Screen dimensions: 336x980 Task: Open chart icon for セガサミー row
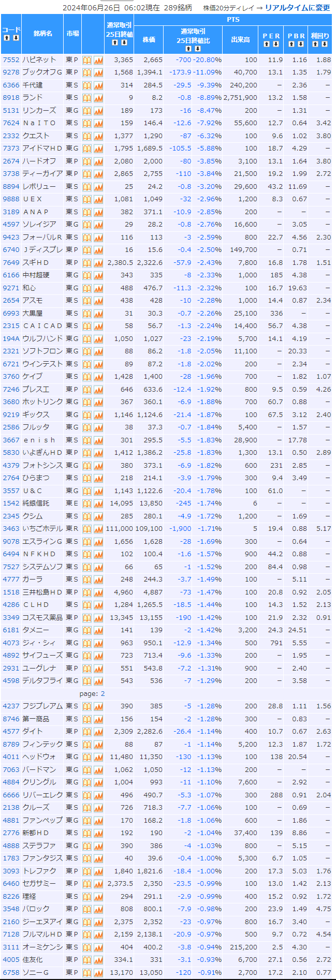point(98,884)
